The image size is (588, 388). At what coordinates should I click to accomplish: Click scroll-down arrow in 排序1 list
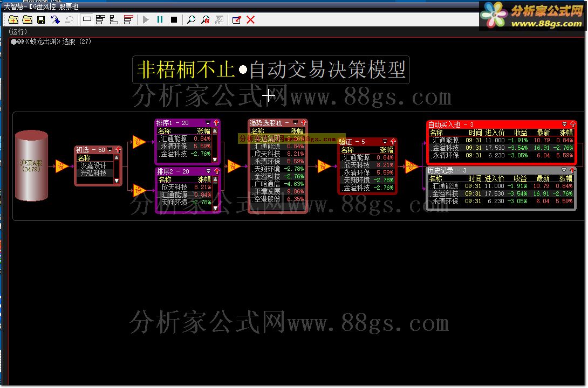tap(215, 160)
